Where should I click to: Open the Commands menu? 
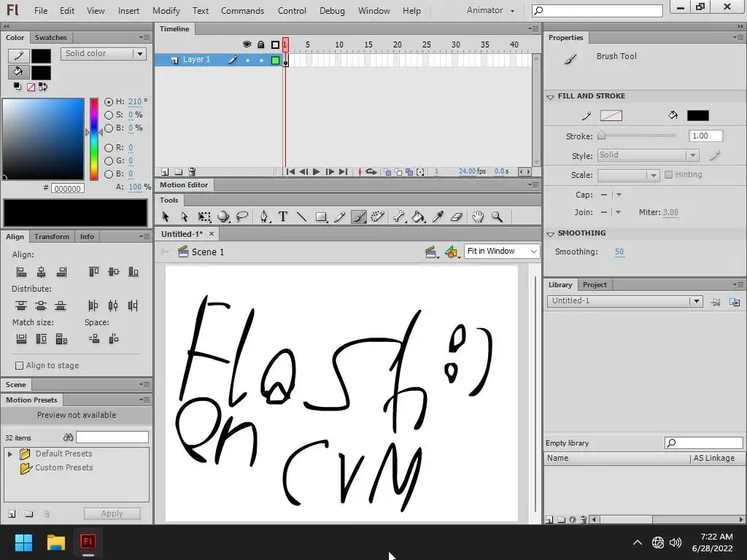pos(242,10)
